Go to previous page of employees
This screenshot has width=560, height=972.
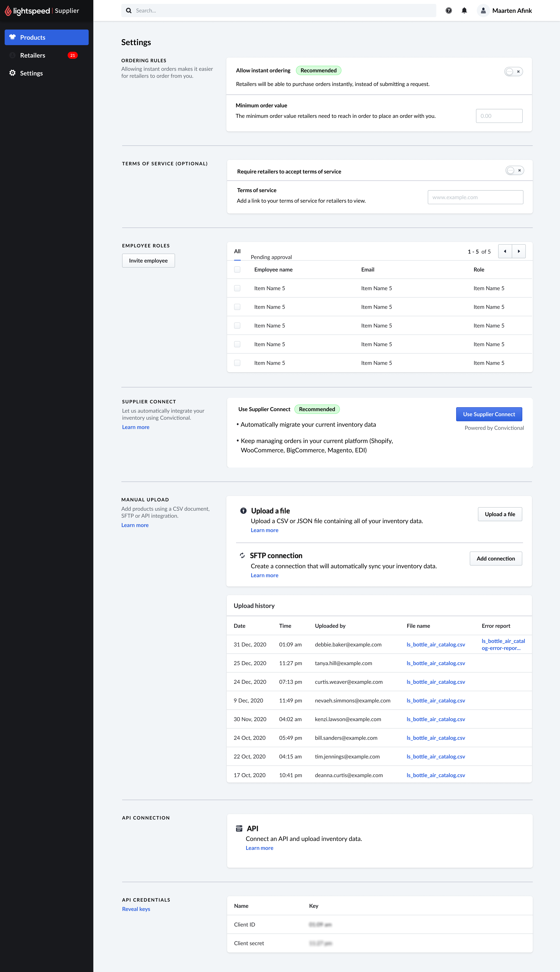point(505,252)
